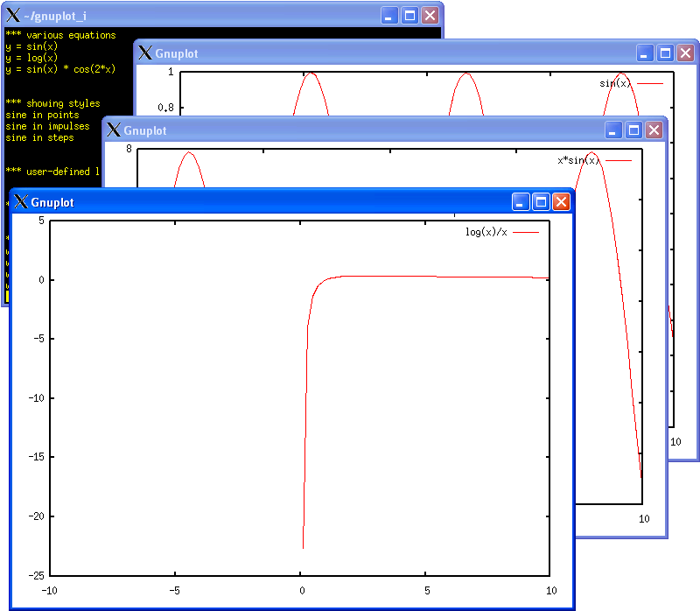Bring the x*sin(x) plot forward via its legend
Image resolution: width=700 pixels, height=611 pixels.
(x=578, y=160)
